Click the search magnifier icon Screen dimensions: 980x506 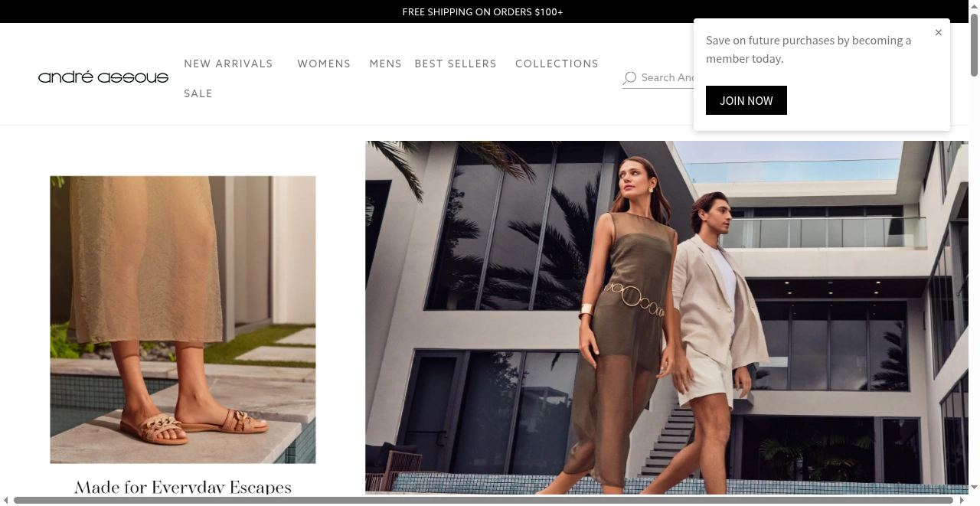[x=629, y=78]
